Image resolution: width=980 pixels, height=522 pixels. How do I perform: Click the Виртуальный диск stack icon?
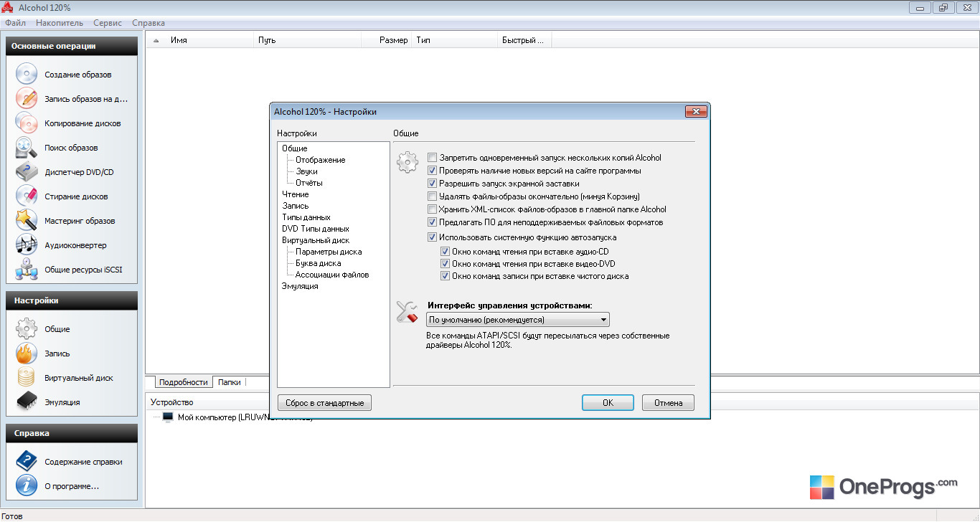(x=27, y=378)
